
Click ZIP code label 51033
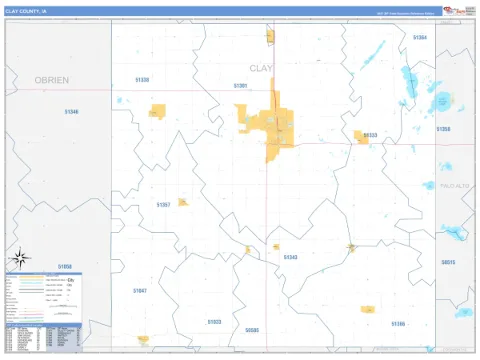click(x=214, y=322)
